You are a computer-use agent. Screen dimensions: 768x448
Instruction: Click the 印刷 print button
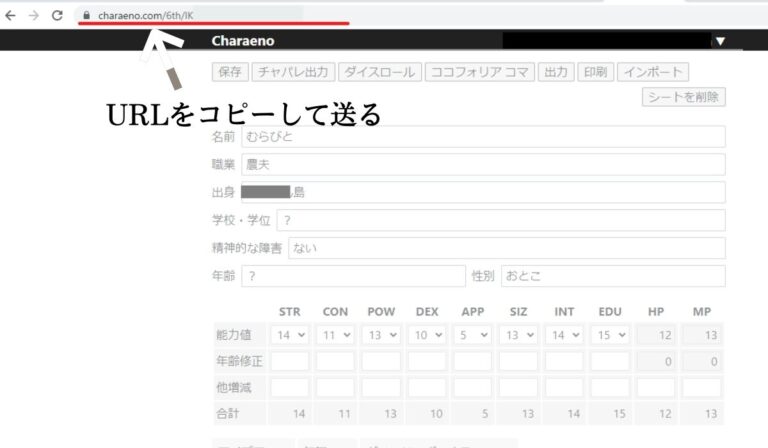pyautogui.click(x=596, y=72)
